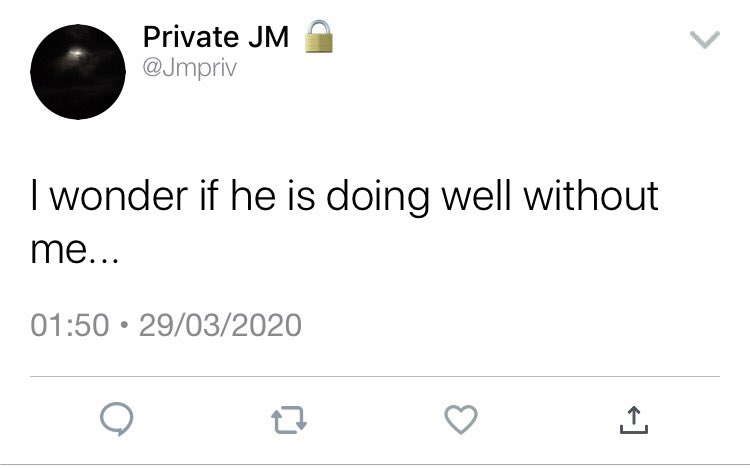Click the bright moon glow in the avatar

(75, 53)
